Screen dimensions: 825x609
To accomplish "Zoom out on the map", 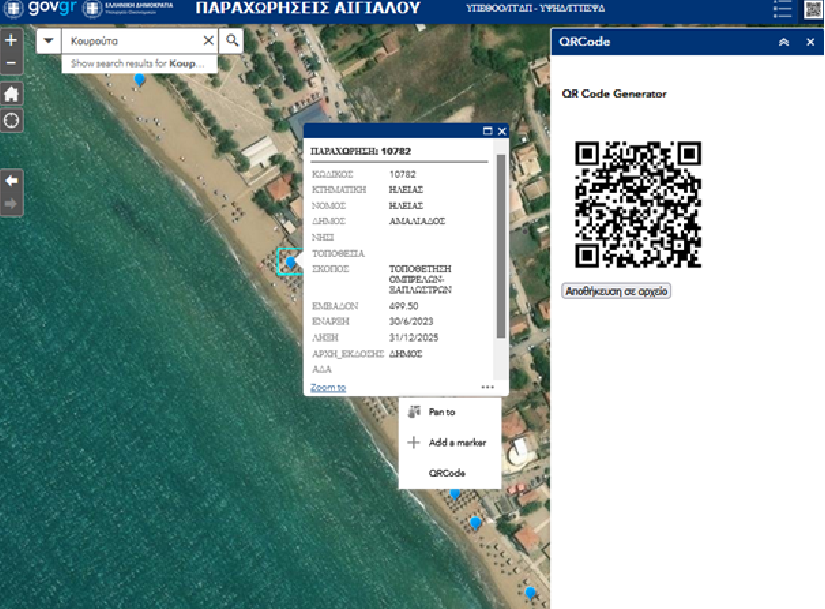I will pyautogui.click(x=11, y=63).
